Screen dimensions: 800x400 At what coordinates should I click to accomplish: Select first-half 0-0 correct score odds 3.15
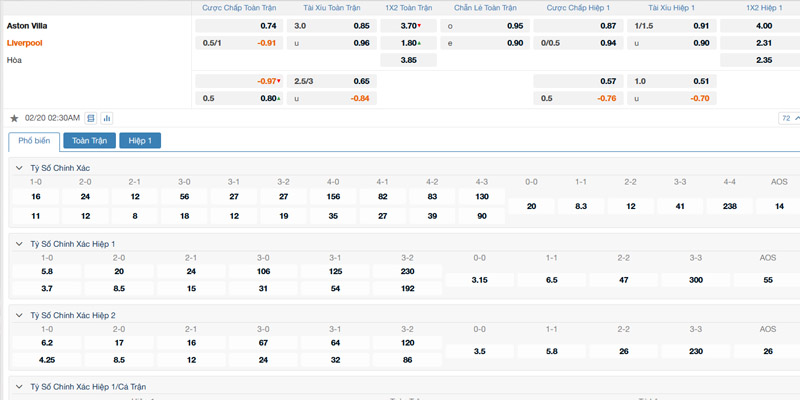pyautogui.click(x=480, y=280)
